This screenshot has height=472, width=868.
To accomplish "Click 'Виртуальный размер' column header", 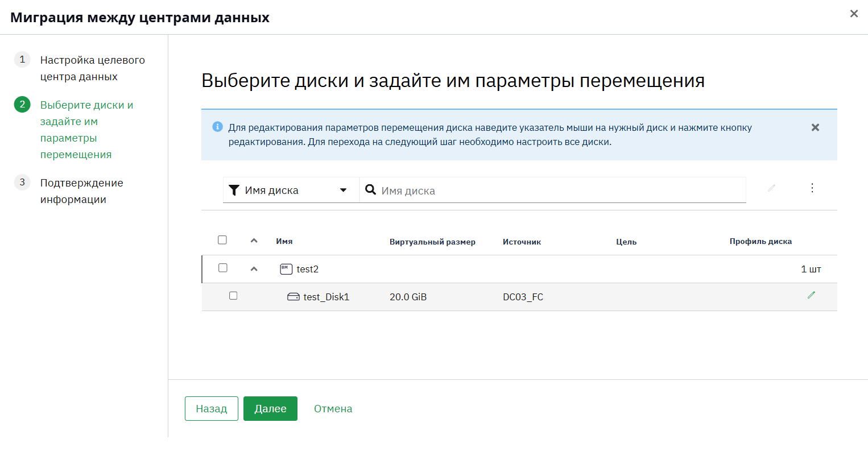I will click(432, 242).
